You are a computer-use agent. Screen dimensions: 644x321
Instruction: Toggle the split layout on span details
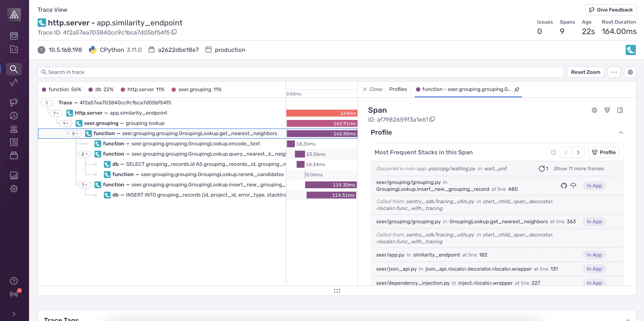[620, 110]
